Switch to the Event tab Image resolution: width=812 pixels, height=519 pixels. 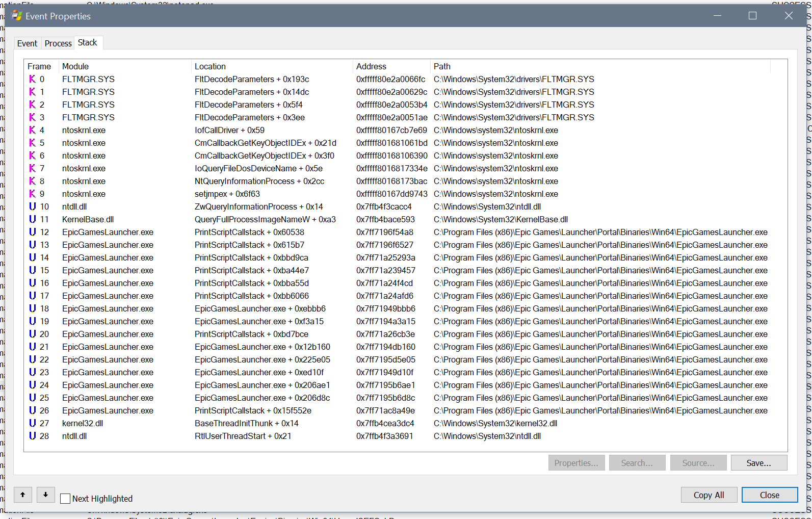(27, 43)
